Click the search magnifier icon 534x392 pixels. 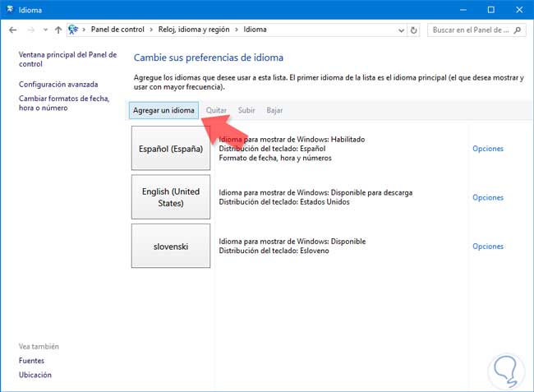518,30
